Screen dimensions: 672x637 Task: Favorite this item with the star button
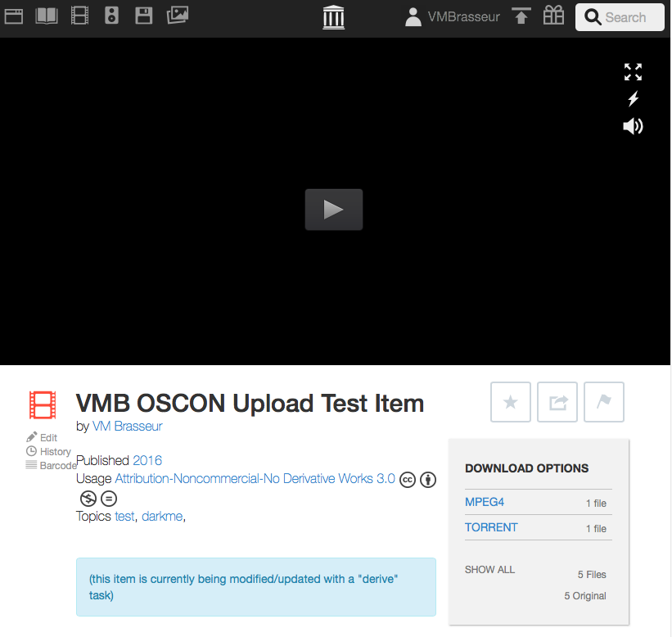[511, 402]
